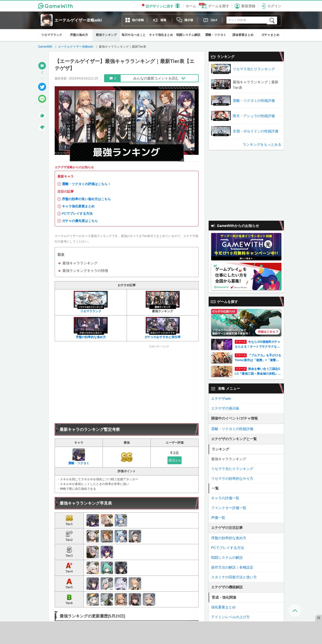Screen dimensions: 322x644
Task: Open the wiki game icon thumbnail
Action: 47,20
